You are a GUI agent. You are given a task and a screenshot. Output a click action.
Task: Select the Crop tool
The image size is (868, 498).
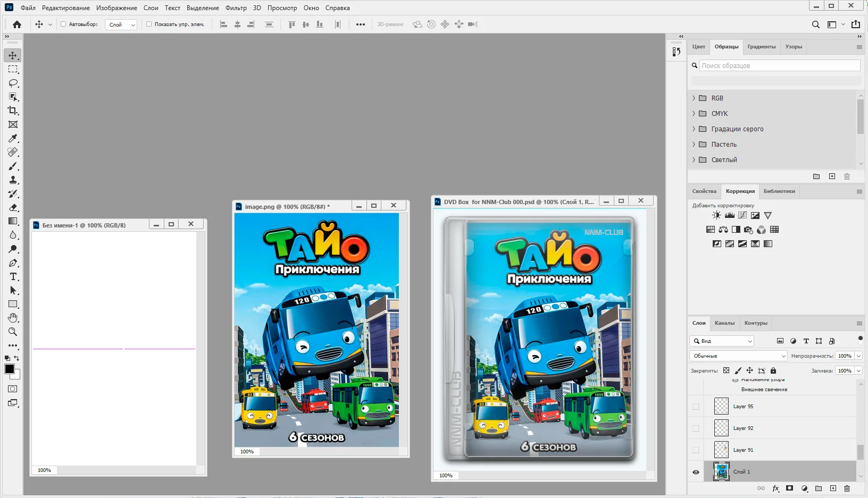(13, 111)
